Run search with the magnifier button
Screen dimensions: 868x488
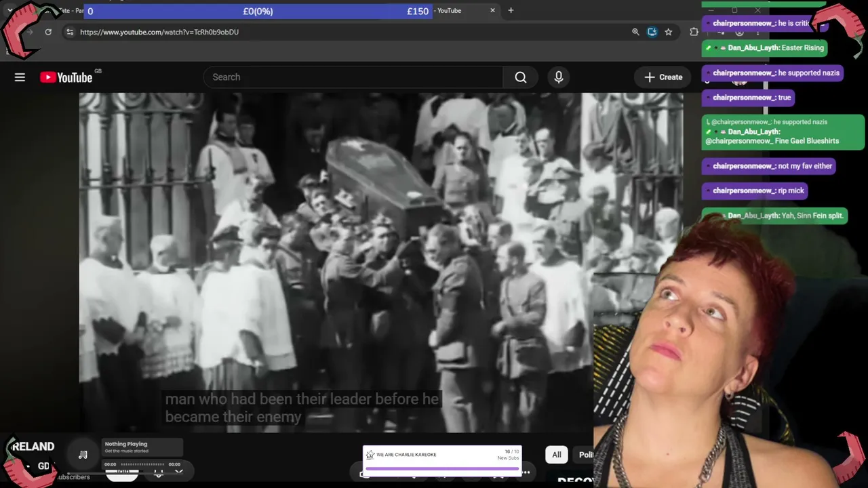click(521, 77)
